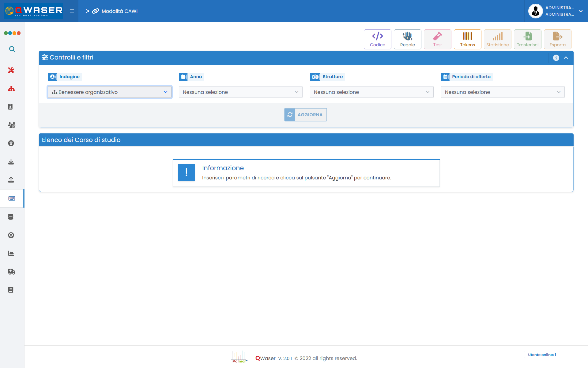Collapse the Controlli e filtri panel
The image size is (588, 368).
pyautogui.click(x=566, y=58)
